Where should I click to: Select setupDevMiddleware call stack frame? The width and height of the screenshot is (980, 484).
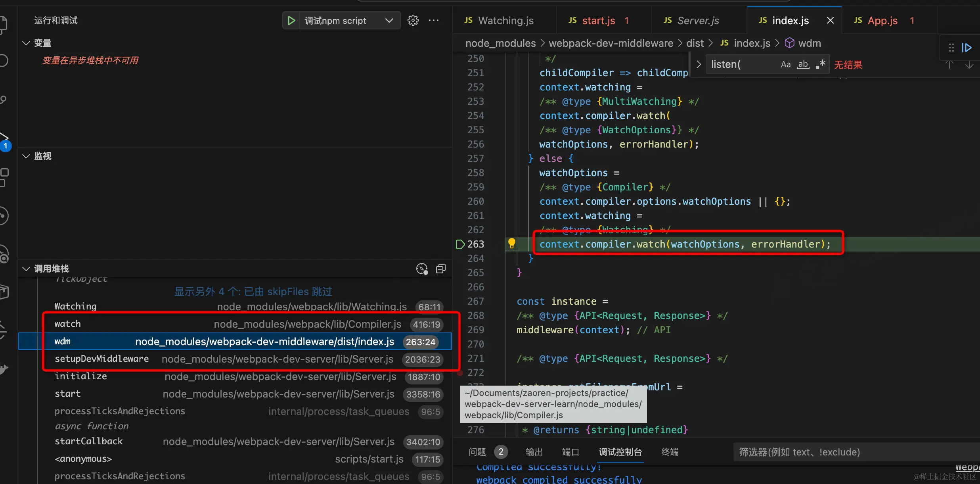[x=101, y=359]
